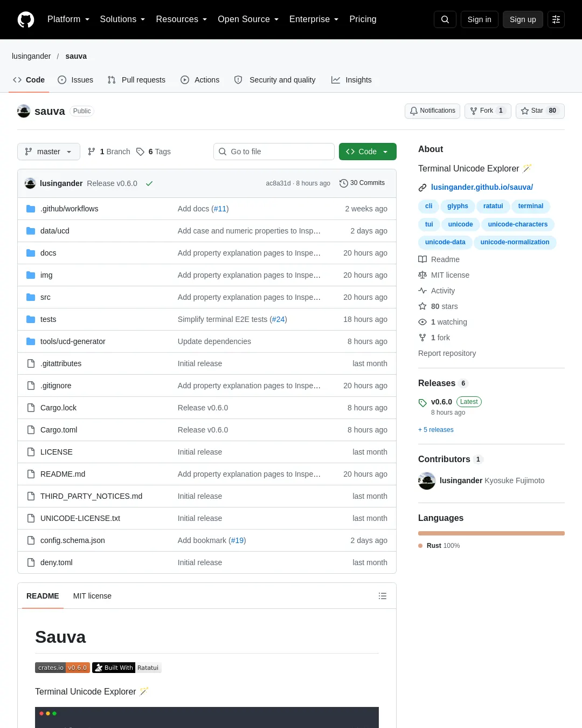Click the commit author avatar in latest commit bar
582x728 pixels.
[x=30, y=183]
